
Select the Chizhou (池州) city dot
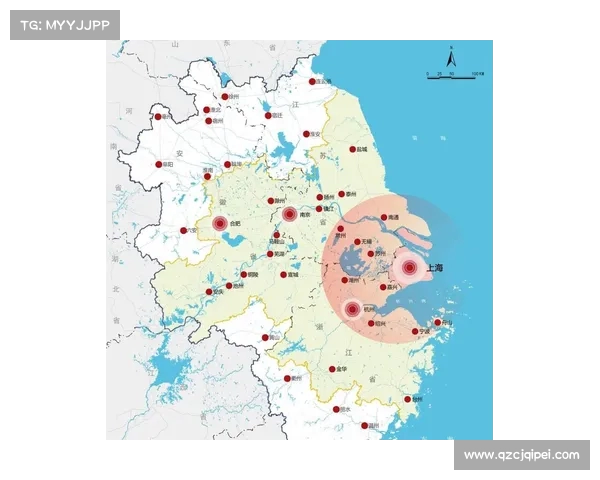[229, 286]
